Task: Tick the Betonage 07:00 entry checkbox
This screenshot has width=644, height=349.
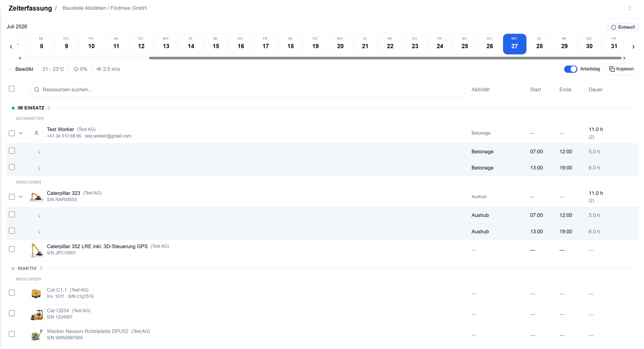Action: 12,151
